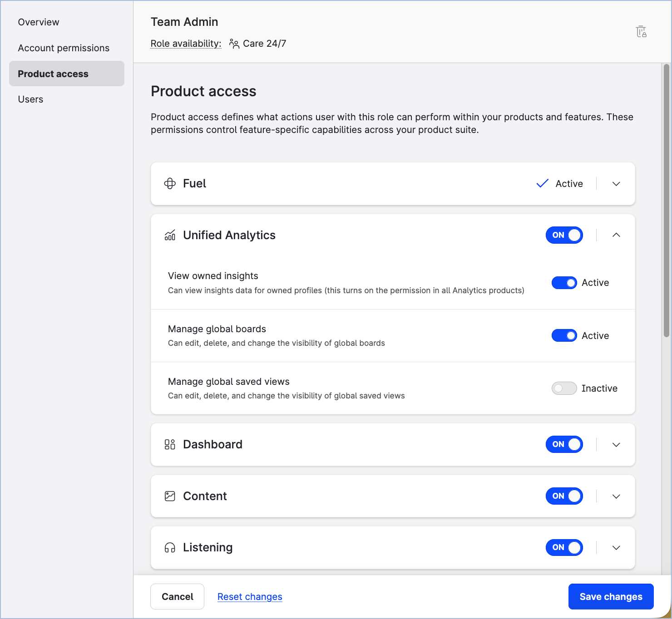
Task: Click the Dashboard grid icon
Action: (x=170, y=444)
